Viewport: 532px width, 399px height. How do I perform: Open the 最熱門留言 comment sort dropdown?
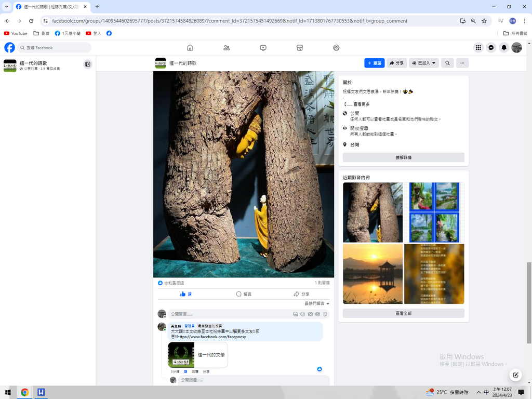click(x=317, y=303)
